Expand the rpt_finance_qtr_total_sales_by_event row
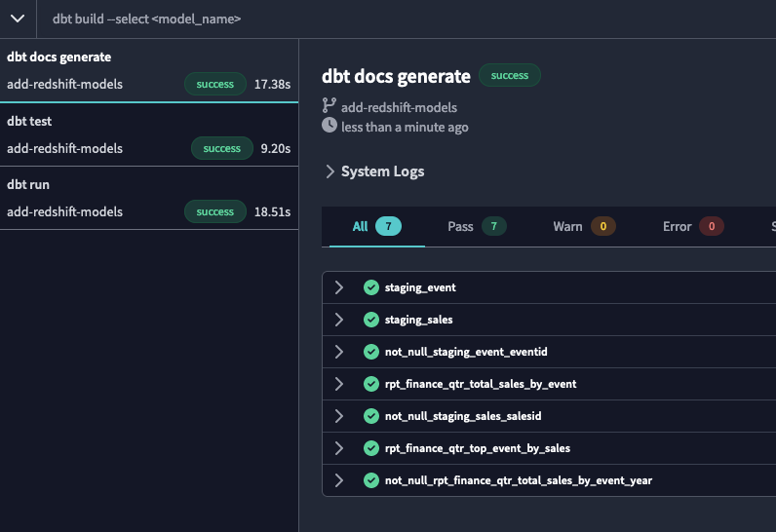 (339, 384)
